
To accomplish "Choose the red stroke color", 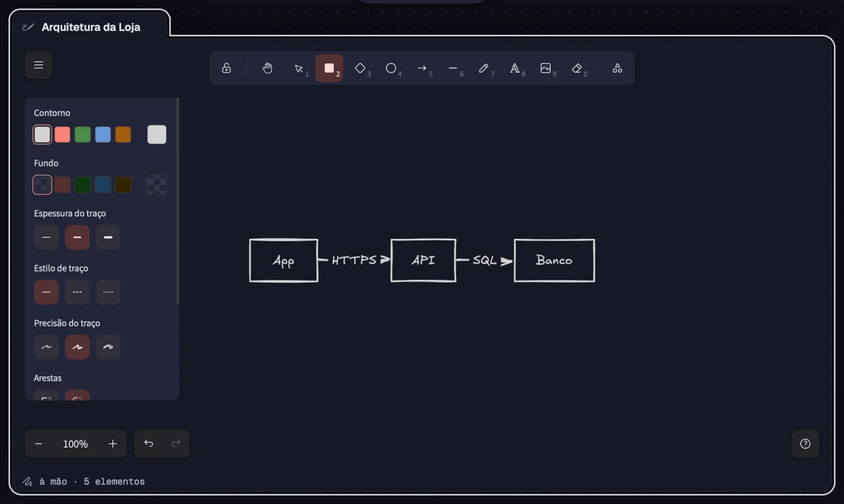I will [x=62, y=134].
